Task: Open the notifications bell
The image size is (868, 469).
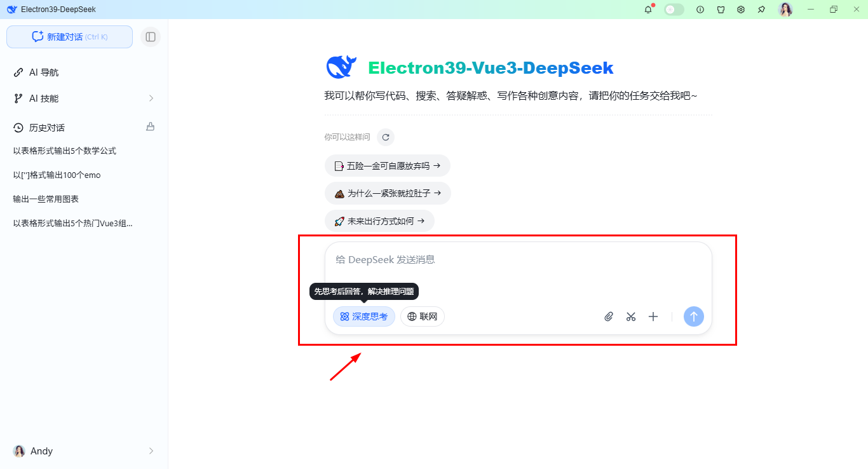Action: coord(648,10)
